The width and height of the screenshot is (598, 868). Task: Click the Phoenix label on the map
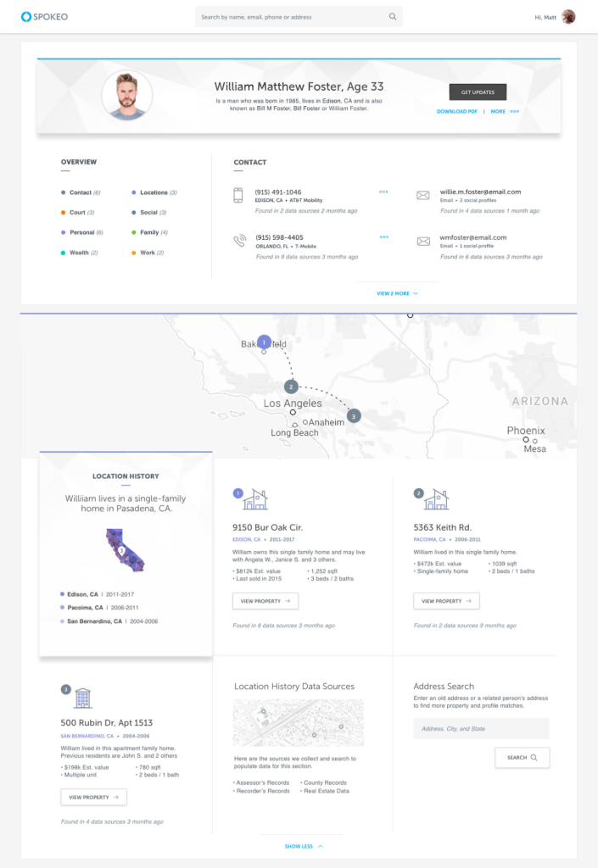[x=525, y=430]
